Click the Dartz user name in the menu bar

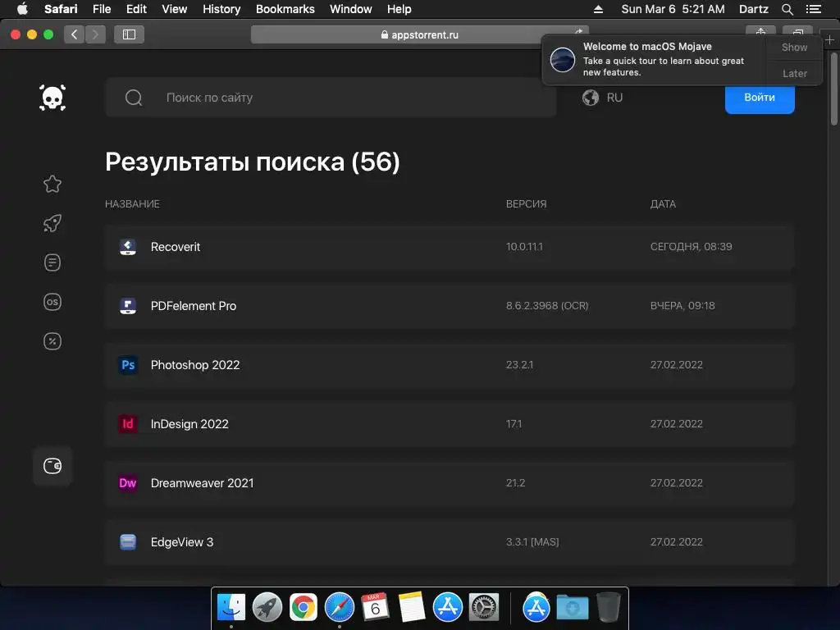point(753,9)
